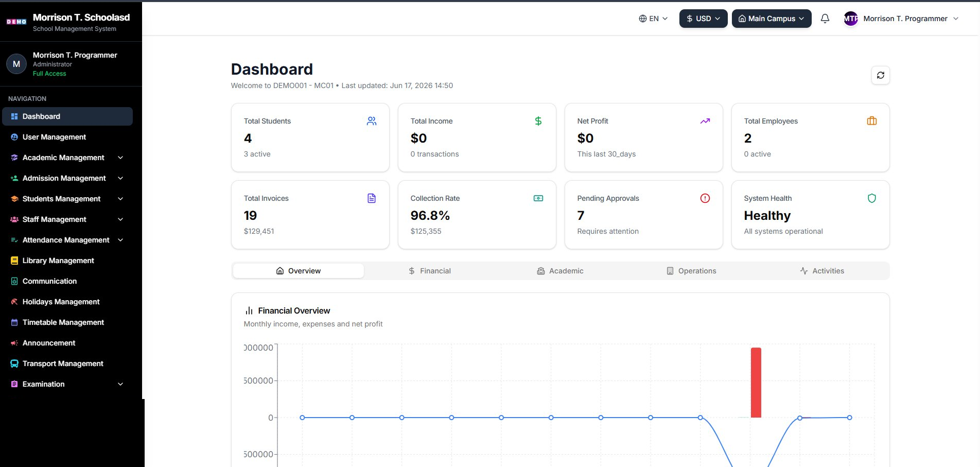Expand Academic Management chevron
980x467 pixels.
coord(120,158)
